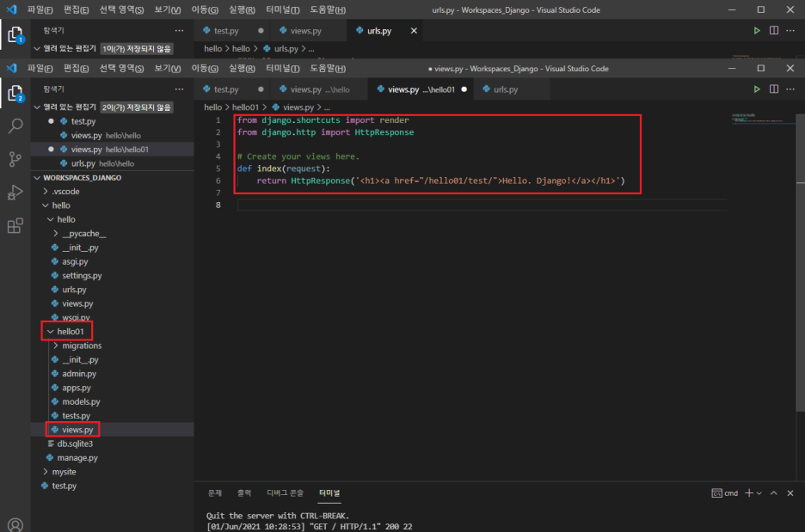Open admin.py under hello01
805x532 pixels.
(x=79, y=374)
